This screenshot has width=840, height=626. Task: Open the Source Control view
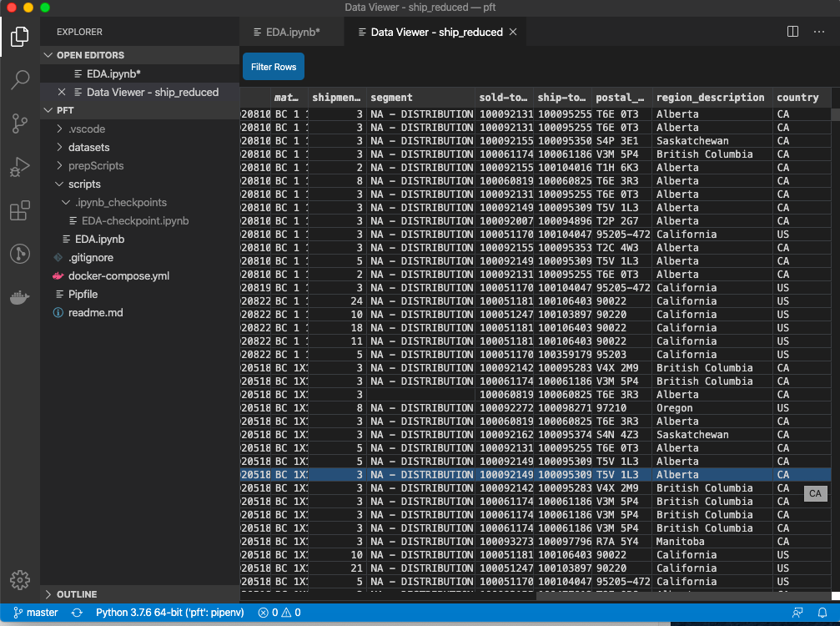pos(19,123)
